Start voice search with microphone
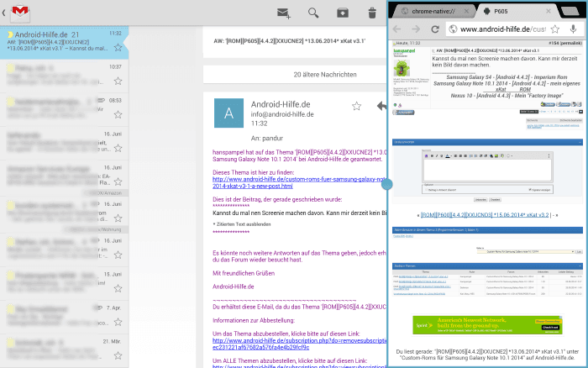The width and height of the screenshot is (588, 368). coord(573,29)
